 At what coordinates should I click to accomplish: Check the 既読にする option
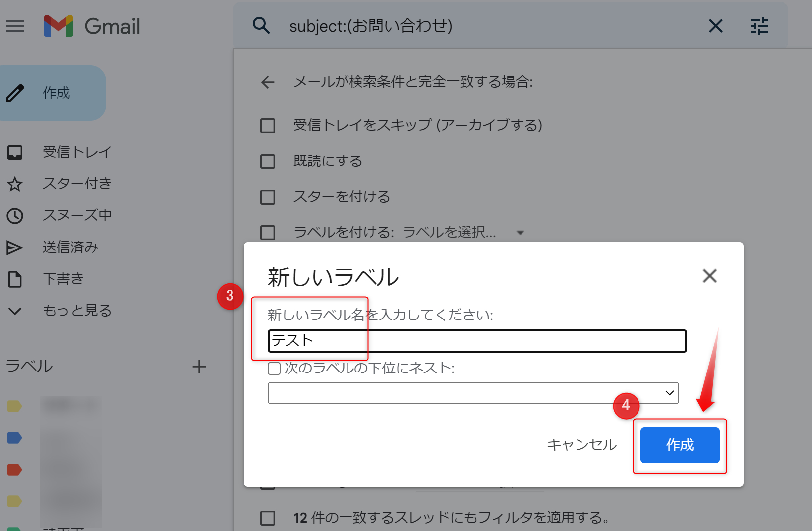pos(268,161)
